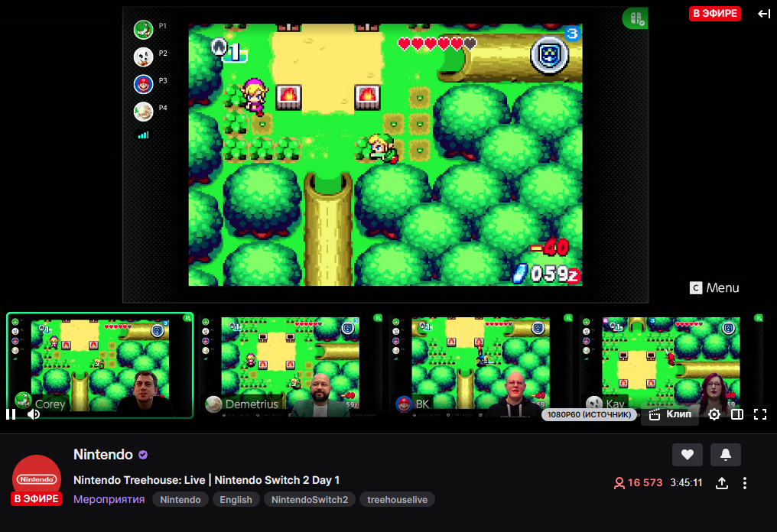This screenshot has height=532, width=777.
Task: Click the verified badge next to Nintendo
Action: point(143,455)
